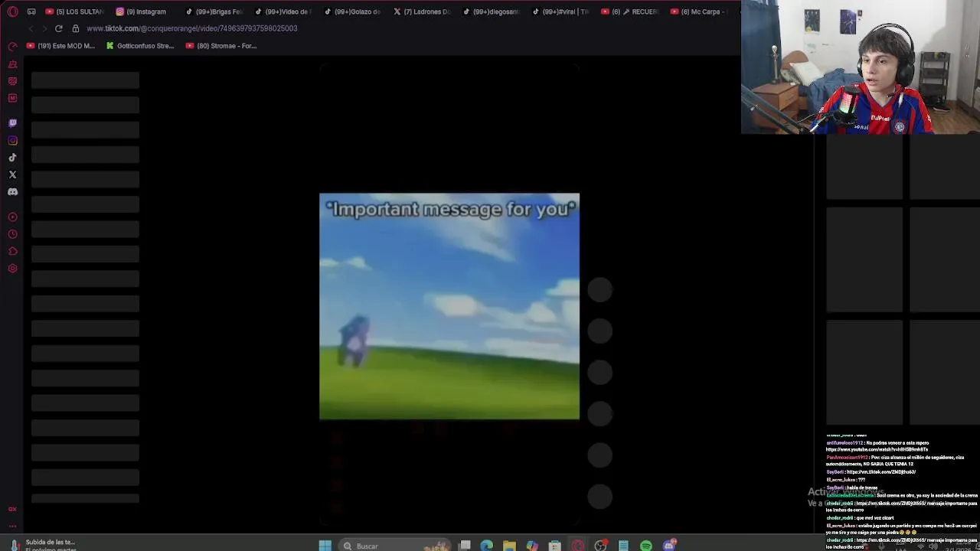The height and width of the screenshot is (551, 980).
Task: Click the Important message video player
Action: click(x=449, y=306)
